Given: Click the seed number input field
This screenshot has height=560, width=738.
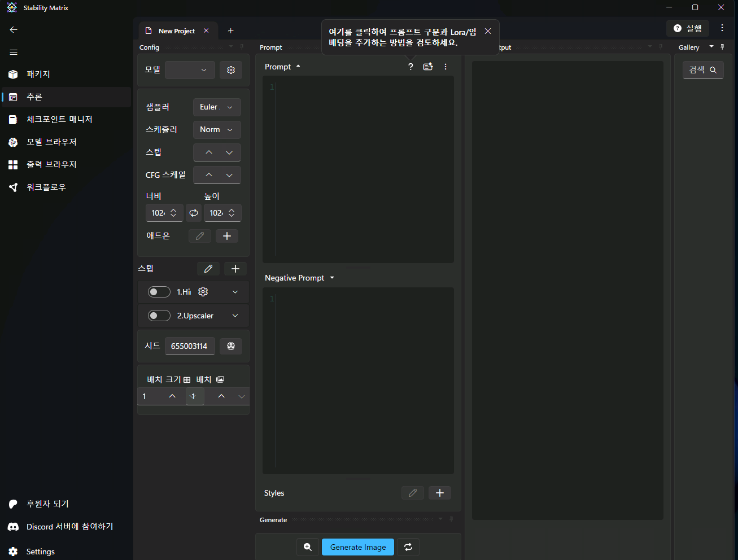Looking at the screenshot, I should (x=189, y=346).
